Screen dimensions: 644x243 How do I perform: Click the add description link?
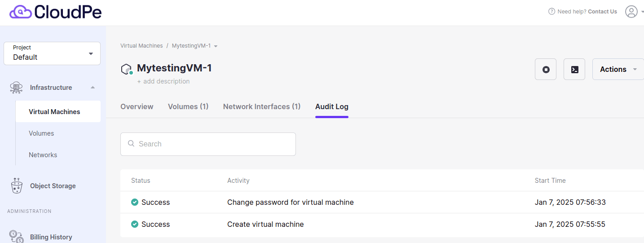point(163,81)
